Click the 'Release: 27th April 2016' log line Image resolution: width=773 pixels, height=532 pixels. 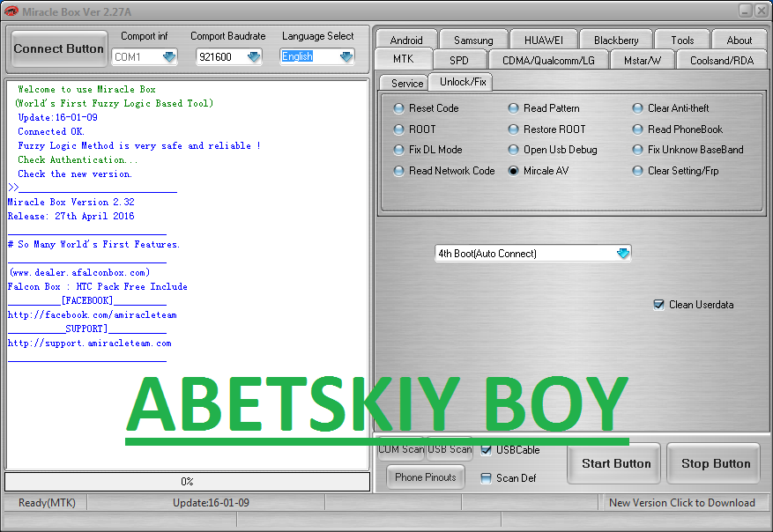[71, 217]
